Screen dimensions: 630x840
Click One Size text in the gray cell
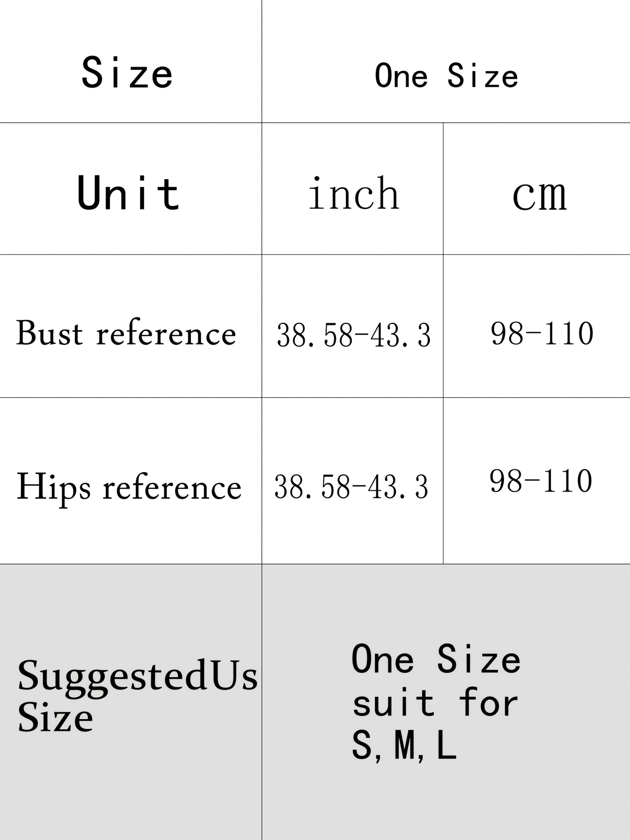[436, 660]
